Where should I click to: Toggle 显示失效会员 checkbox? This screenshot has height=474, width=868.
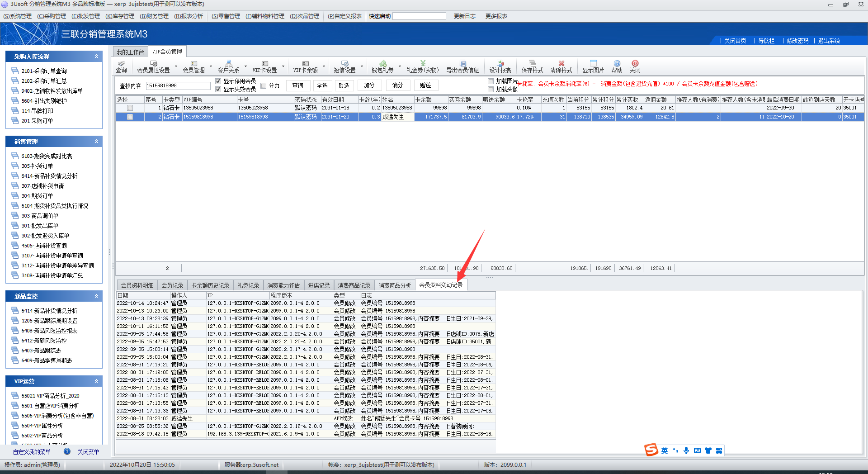[x=218, y=89]
